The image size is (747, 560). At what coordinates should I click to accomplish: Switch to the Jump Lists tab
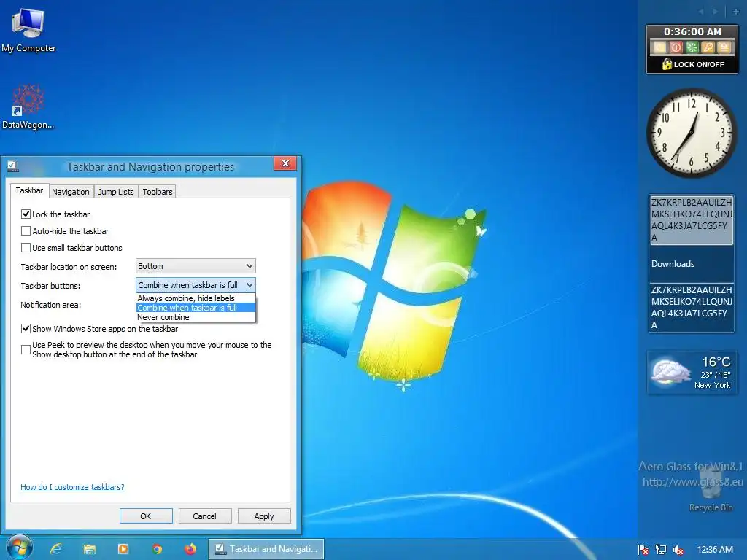tap(116, 192)
